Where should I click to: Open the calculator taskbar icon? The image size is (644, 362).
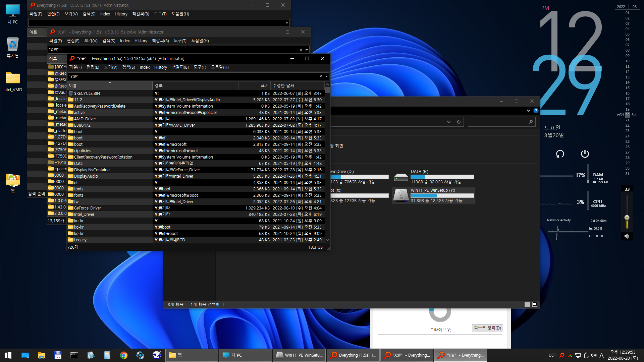[107, 355]
